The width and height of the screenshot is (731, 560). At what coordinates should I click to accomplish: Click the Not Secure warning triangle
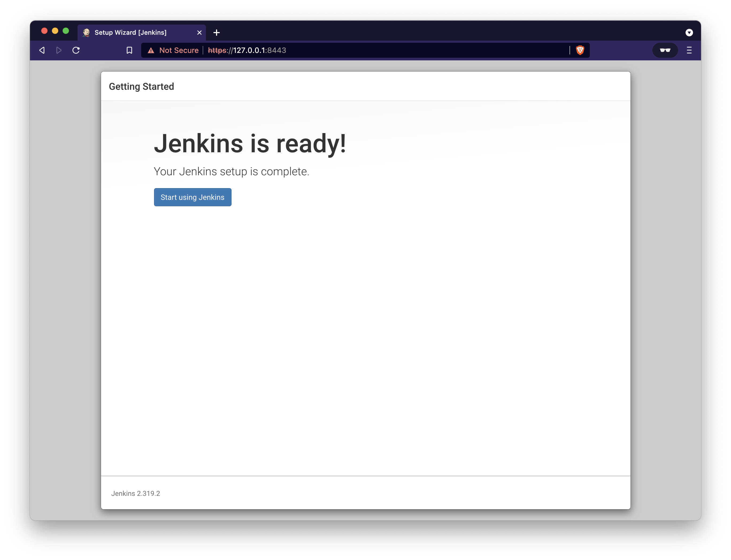click(x=151, y=50)
